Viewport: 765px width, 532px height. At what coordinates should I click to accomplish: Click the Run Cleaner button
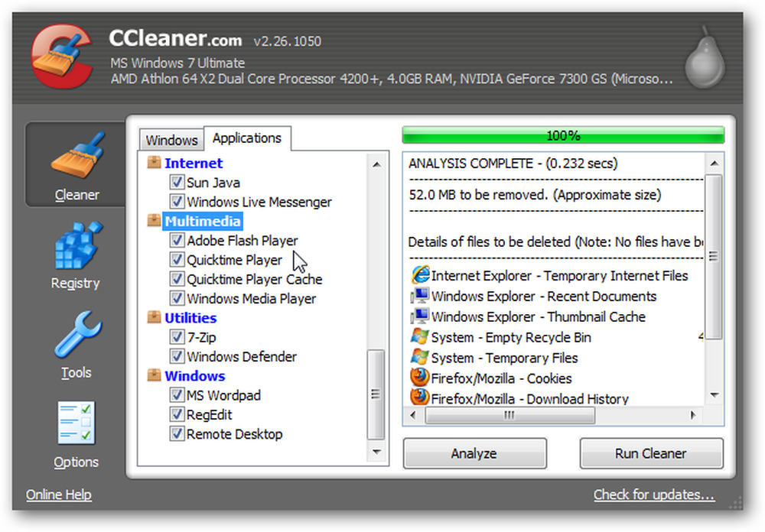(651, 453)
